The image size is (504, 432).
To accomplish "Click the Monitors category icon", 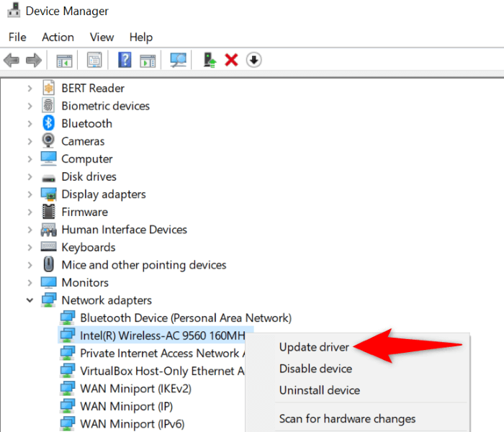I will click(48, 282).
